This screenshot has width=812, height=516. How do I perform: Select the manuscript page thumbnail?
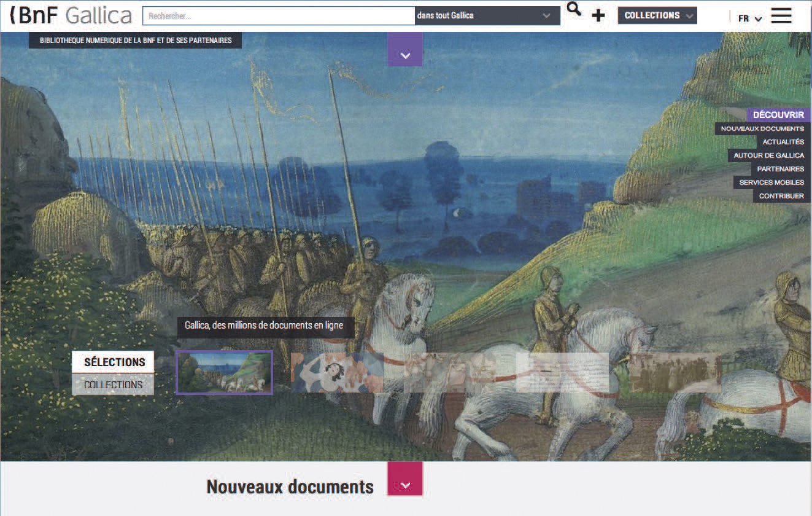click(562, 372)
